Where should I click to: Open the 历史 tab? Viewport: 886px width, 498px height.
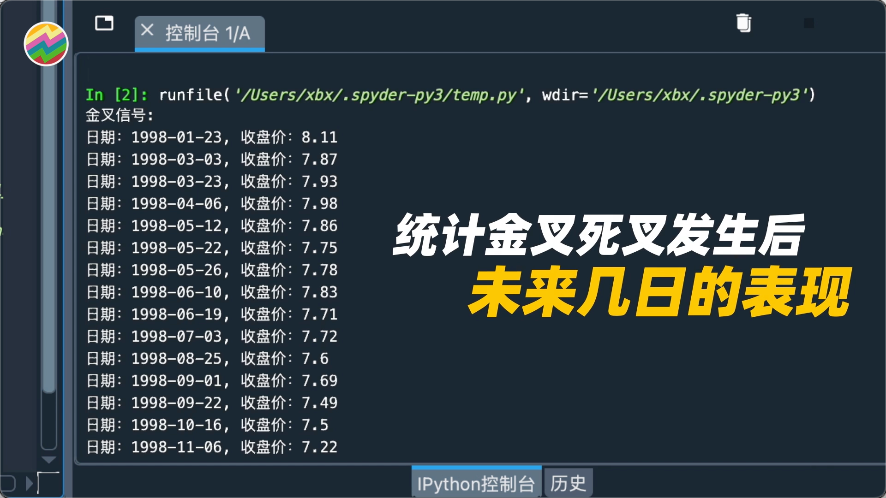click(568, 483)
